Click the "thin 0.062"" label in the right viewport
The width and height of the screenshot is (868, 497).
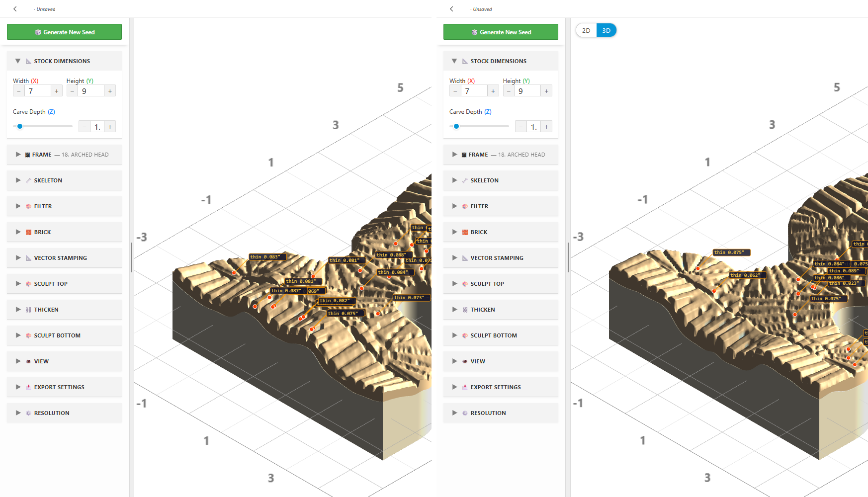tap(748, 275)
